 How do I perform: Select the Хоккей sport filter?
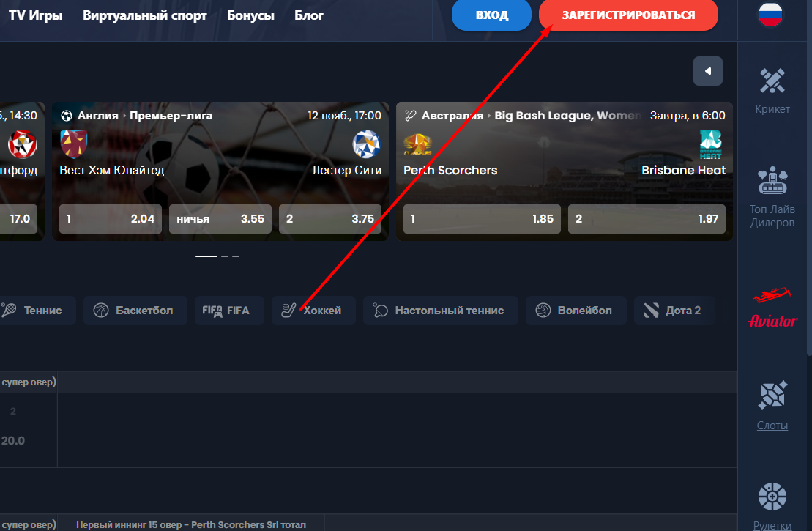point(313,311)
